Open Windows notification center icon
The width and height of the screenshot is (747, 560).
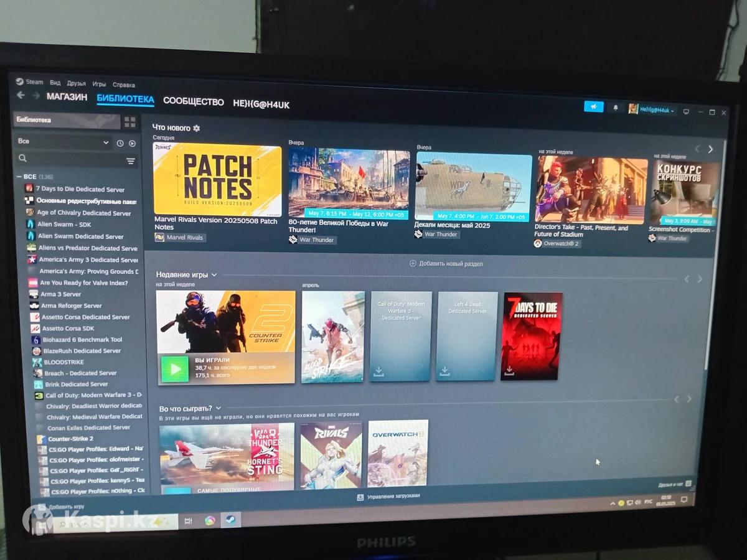pyautogui.click(x=684, y=501)
